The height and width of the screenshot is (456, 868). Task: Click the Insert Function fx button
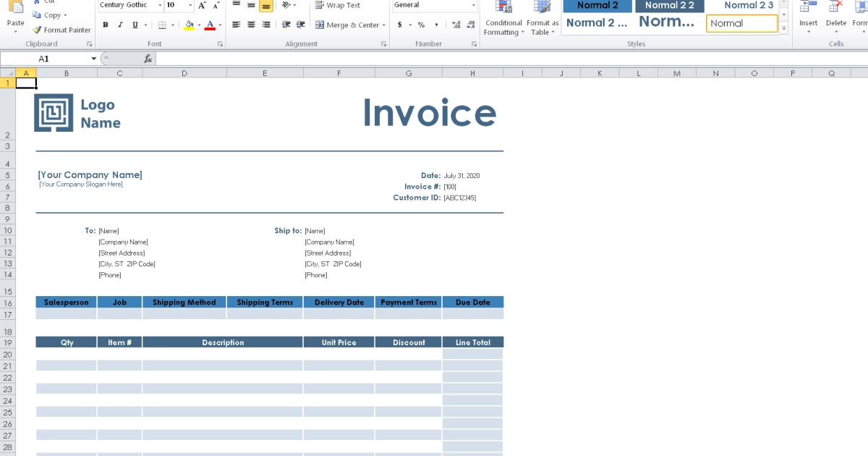pos(148,59)
